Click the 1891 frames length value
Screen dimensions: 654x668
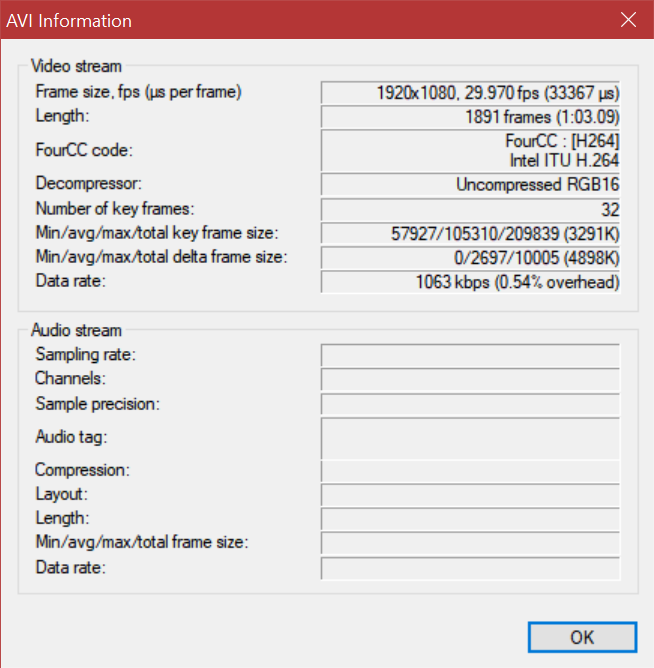470,117
